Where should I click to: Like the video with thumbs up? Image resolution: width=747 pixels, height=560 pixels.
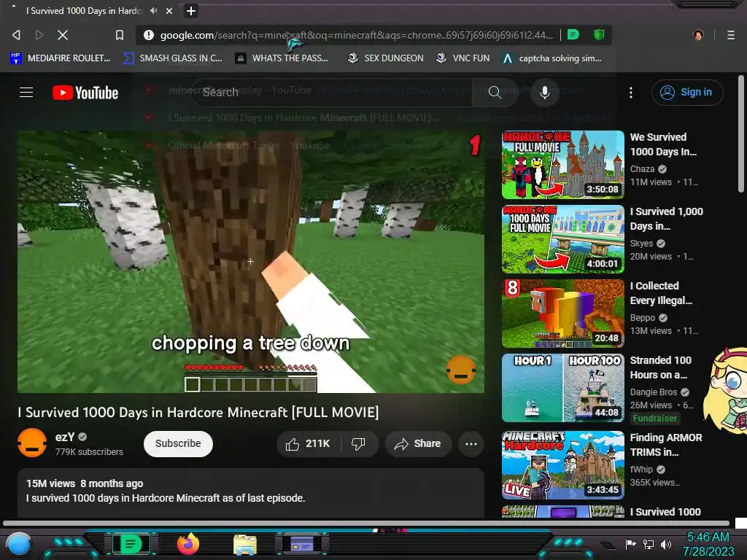308,444
